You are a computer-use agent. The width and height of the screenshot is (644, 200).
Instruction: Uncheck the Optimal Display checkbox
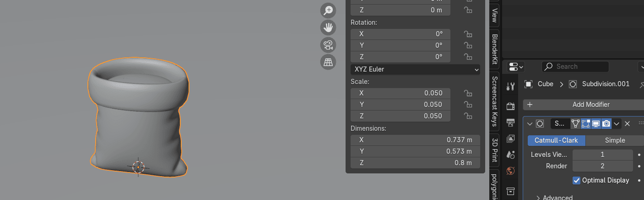577,180
